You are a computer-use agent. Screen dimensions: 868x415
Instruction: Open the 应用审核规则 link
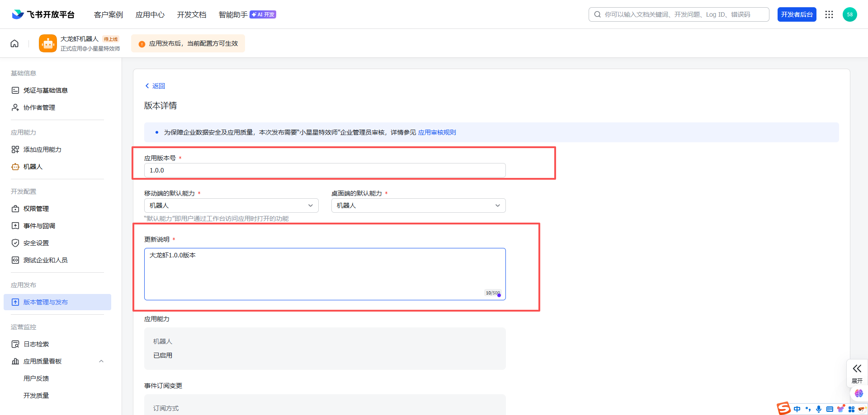coord(437,132)
